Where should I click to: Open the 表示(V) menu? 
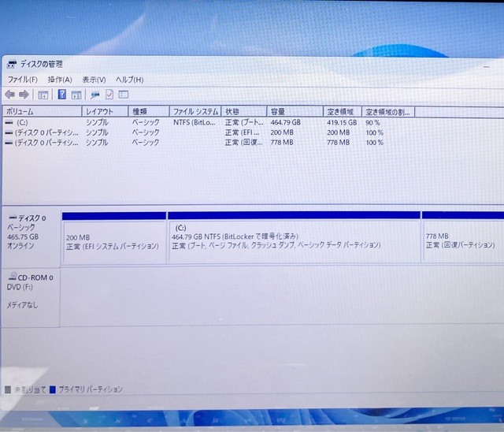tap(94, 80)
